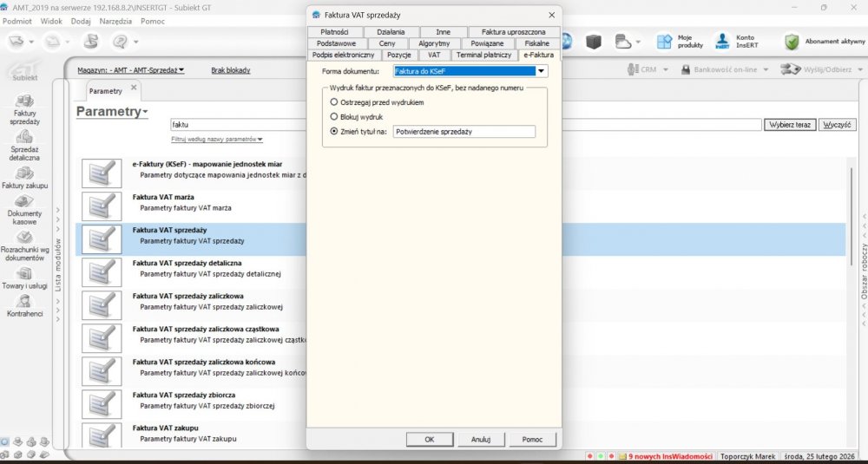Open the CRM dropdown arrow

[666, 69]
